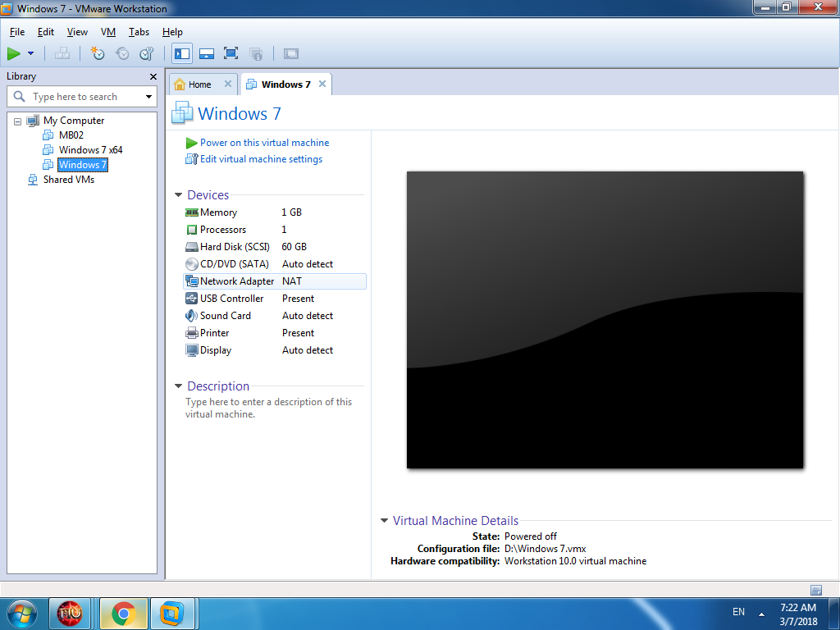This screenshot has width=840, height=630.
Task: Switch to the Home tab
Action: (199, 84)
